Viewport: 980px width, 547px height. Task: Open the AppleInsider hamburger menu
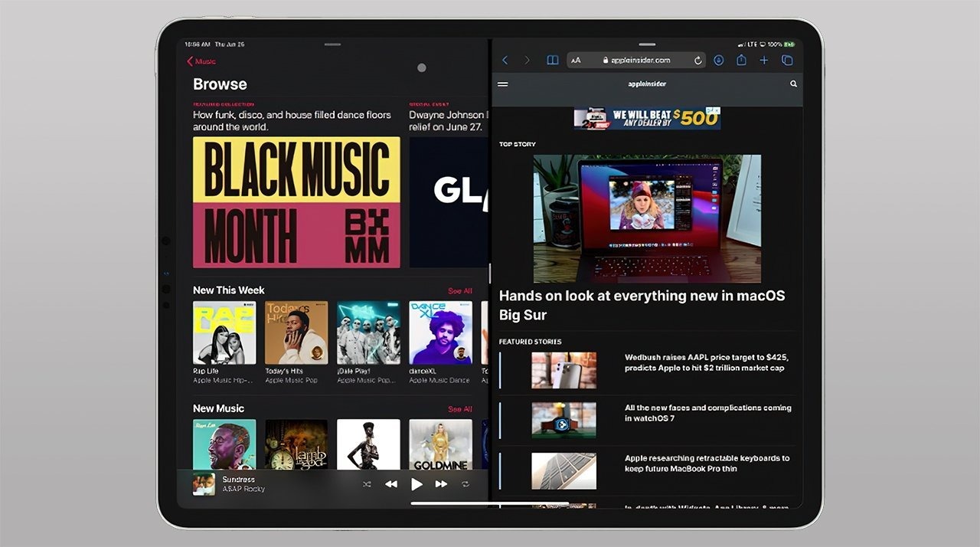pyautogui.click(x=502, y=84)
